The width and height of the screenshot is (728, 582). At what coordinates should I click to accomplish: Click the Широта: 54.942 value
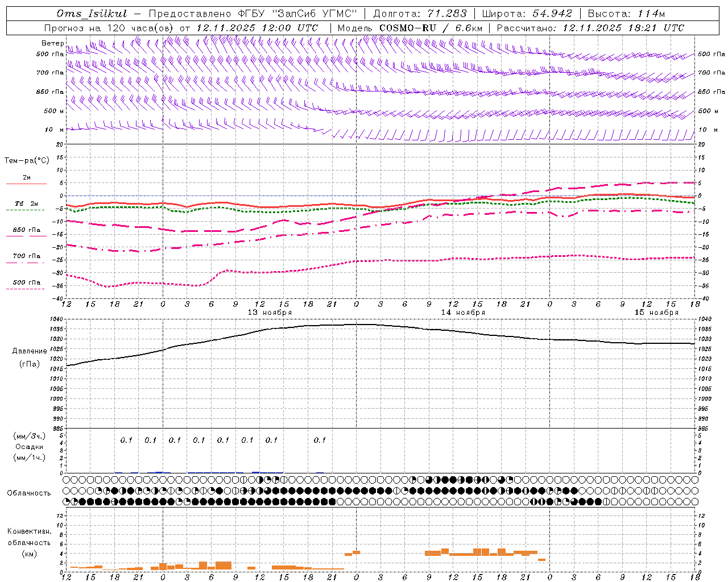coord(527,14)
